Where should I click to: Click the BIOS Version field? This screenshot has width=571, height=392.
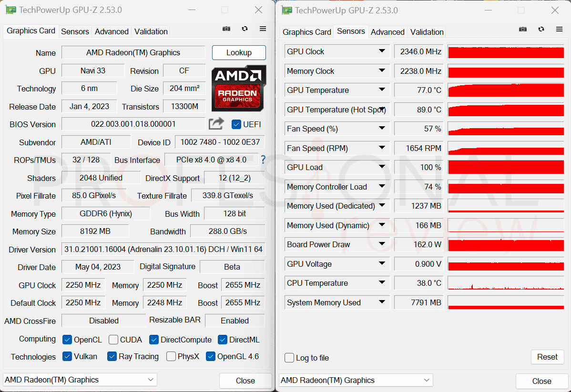point(133,124)
